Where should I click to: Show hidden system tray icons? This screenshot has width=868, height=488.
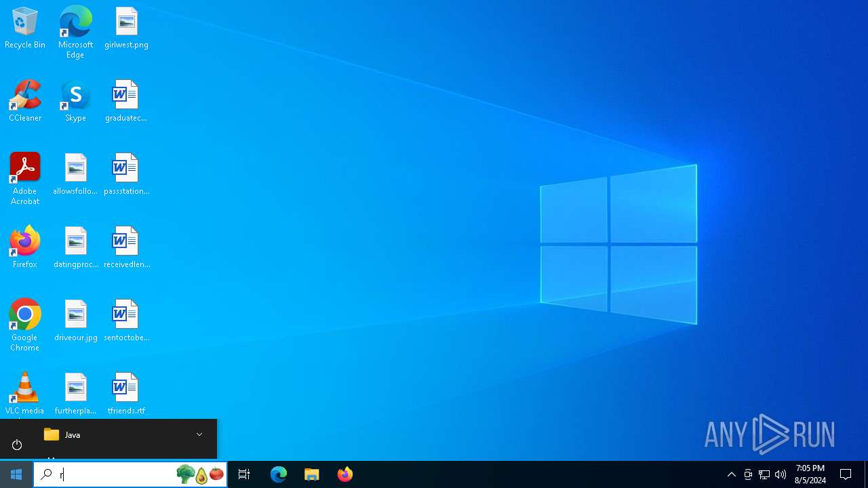coord(731,474)
